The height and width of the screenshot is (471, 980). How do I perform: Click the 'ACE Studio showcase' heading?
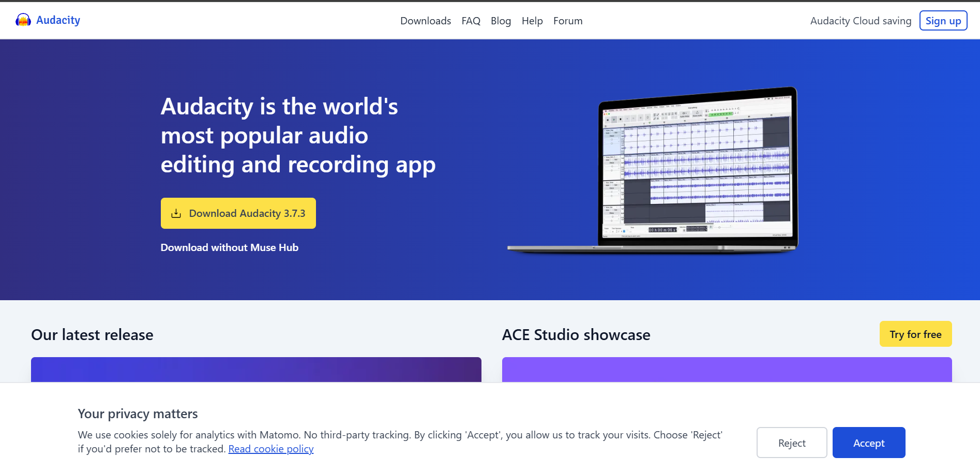pyautogui.click(x=576, y=335)
